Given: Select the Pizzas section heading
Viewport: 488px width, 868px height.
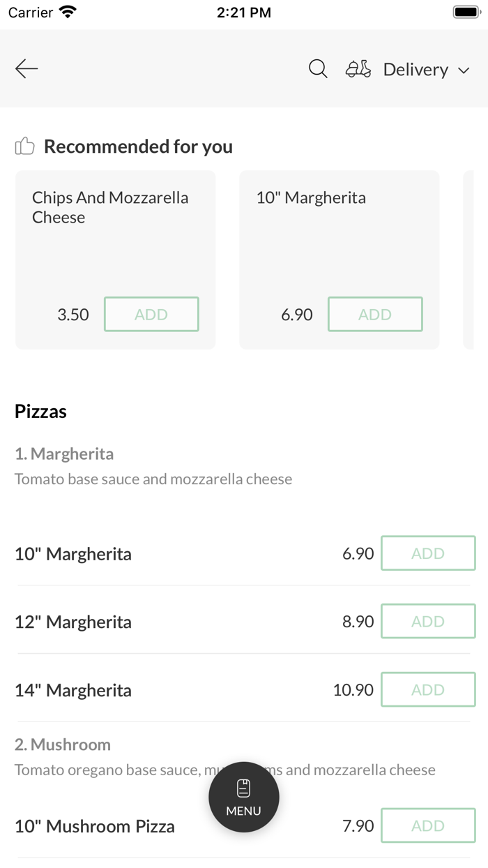Looking at the screenshot, I should [40, 412].
